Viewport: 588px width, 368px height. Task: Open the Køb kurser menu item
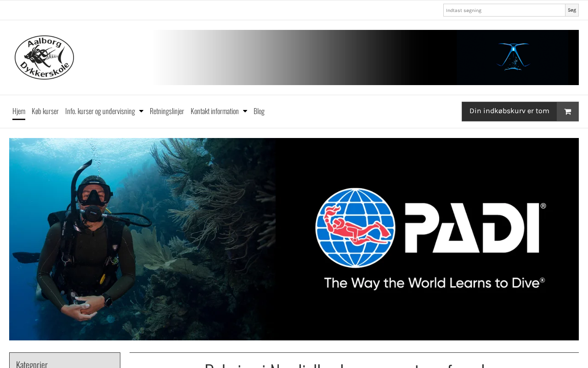45,111
